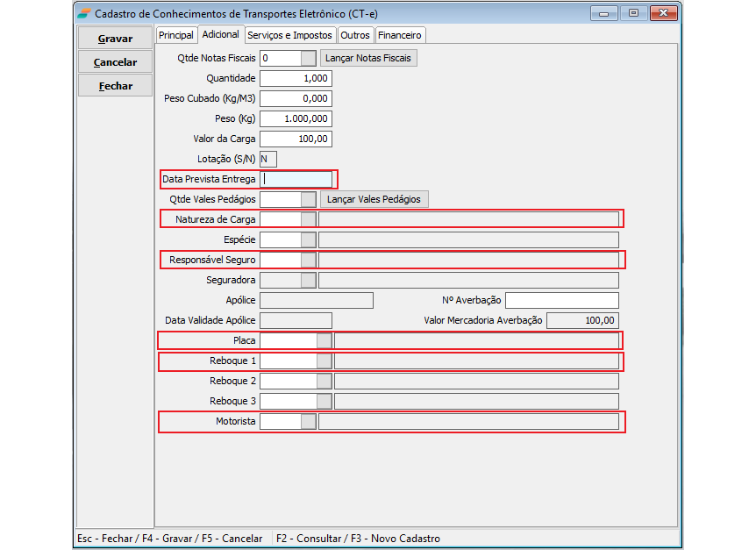Open the Responsável Seguro lookup button
The height and width of the screenshot is (550, 756).
click(308, 260)
